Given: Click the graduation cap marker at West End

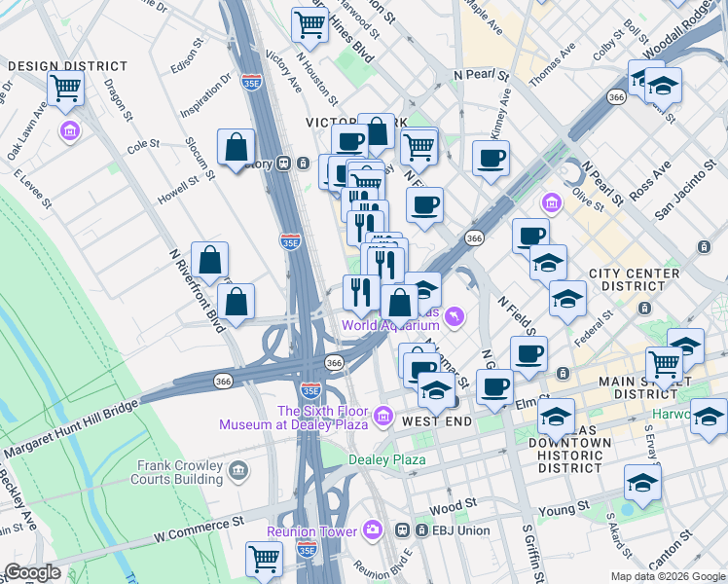Looking at the screenshot, I should point(436,393).
